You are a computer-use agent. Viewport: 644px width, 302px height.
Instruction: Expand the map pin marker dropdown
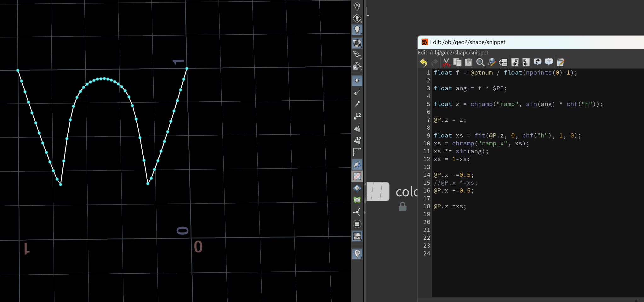click(357, 254)
